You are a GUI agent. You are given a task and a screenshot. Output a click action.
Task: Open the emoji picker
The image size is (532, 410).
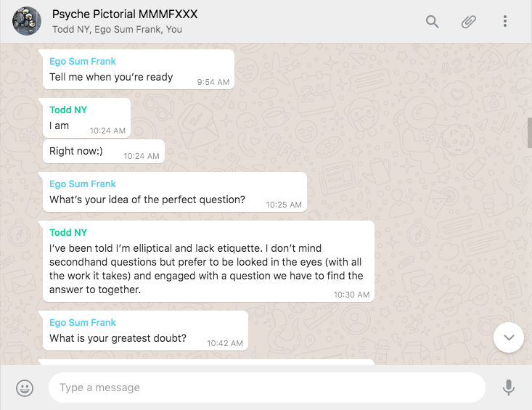25,388
